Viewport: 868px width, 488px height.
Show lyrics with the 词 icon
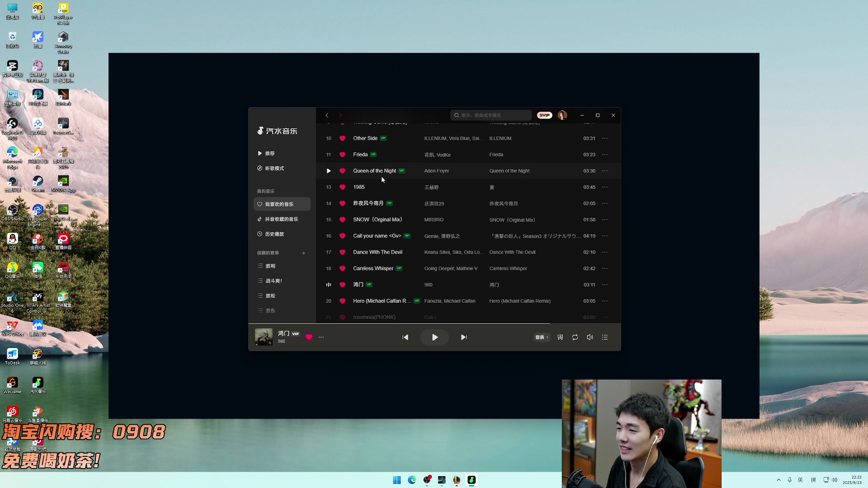coord(560,337)
